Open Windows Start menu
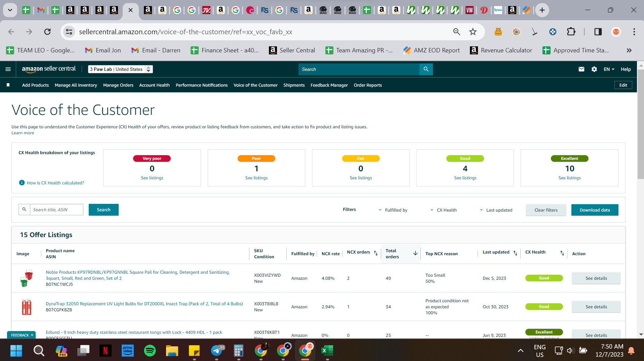 16,351
